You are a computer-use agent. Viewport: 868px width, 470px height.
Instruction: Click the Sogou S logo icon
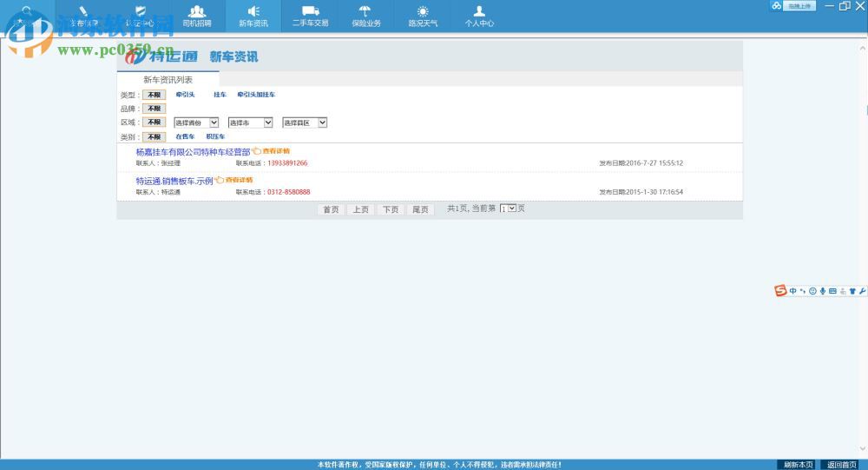780,290
